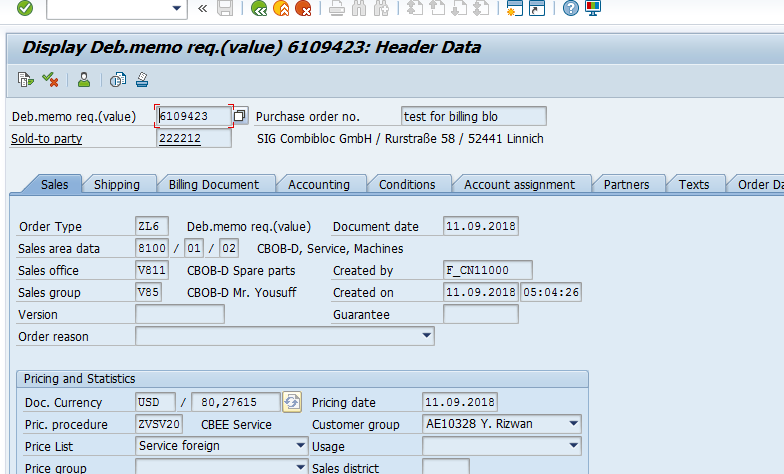Open the Price List dropdown
The image size is (784, 474).
tap(301, 446)
